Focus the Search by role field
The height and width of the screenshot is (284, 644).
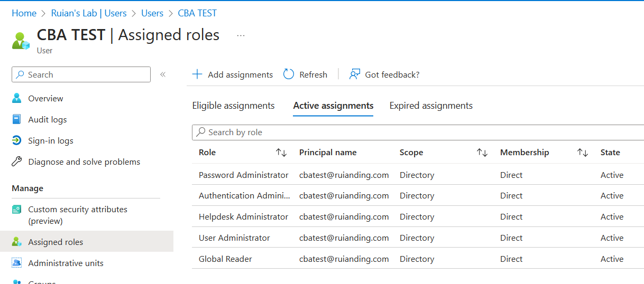point(418,132)
